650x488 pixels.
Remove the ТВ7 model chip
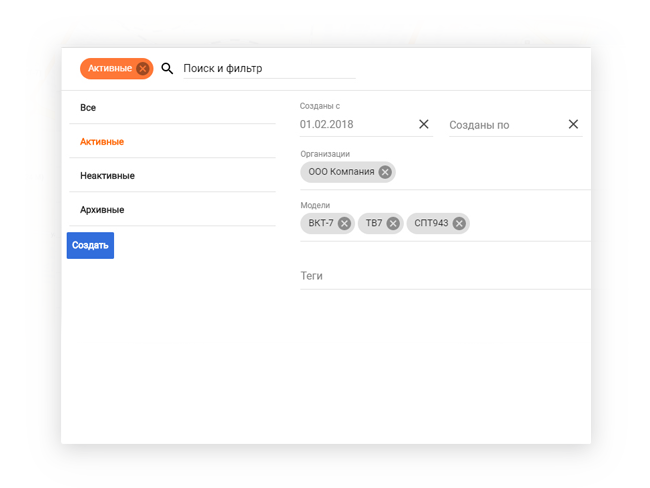[393, 223]
